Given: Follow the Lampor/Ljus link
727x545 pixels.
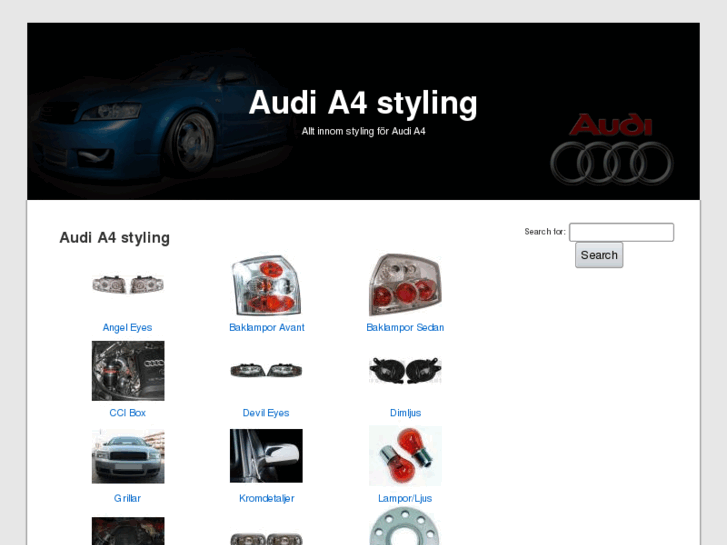Looking at the screenshot, I should coord(405,498).
